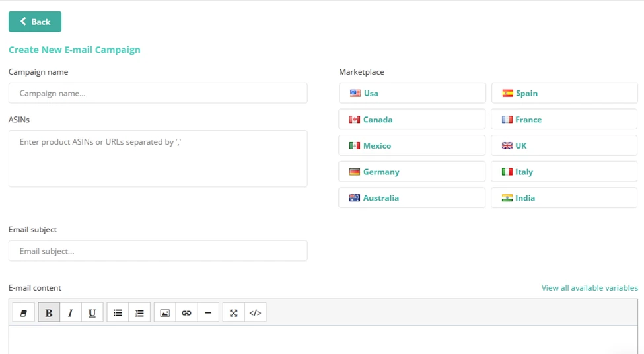Switch editor to fullscreen mode
The image size is (644, 354).
234,313
